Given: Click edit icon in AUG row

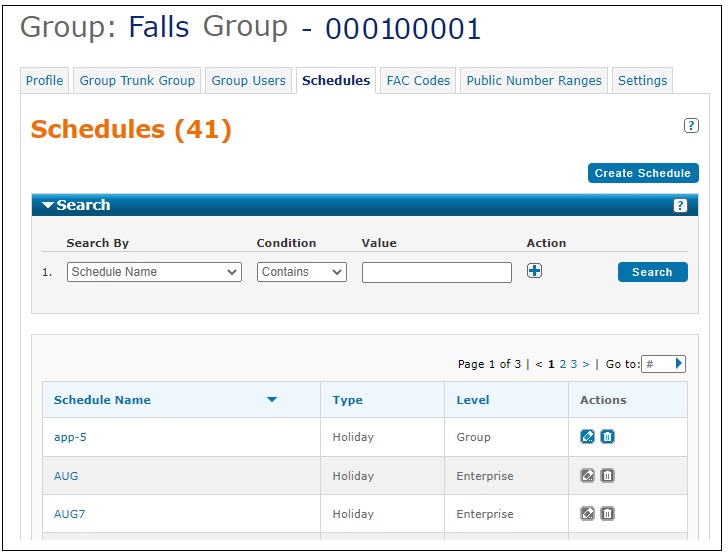Looking at the screenshot, I should [587, 475].
